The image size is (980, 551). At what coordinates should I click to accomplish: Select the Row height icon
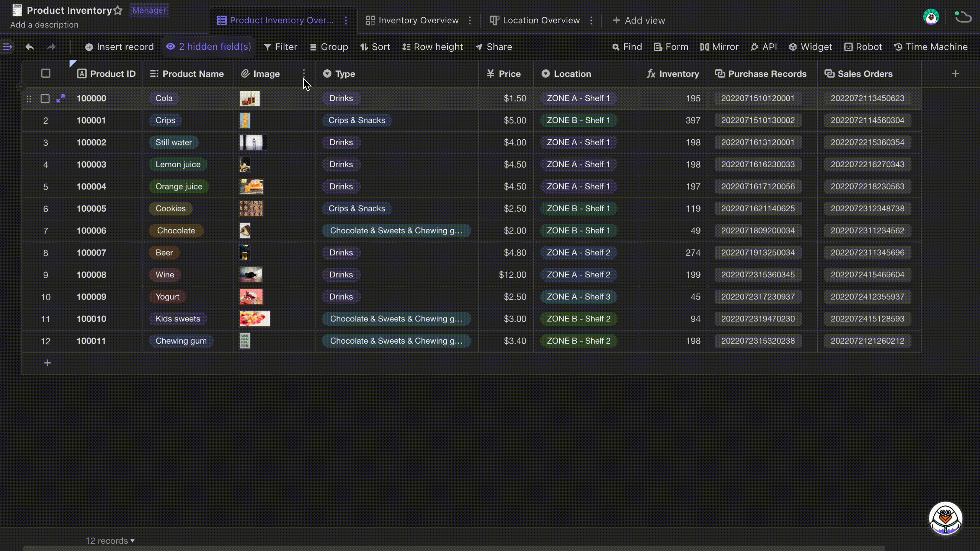point(405,46)
